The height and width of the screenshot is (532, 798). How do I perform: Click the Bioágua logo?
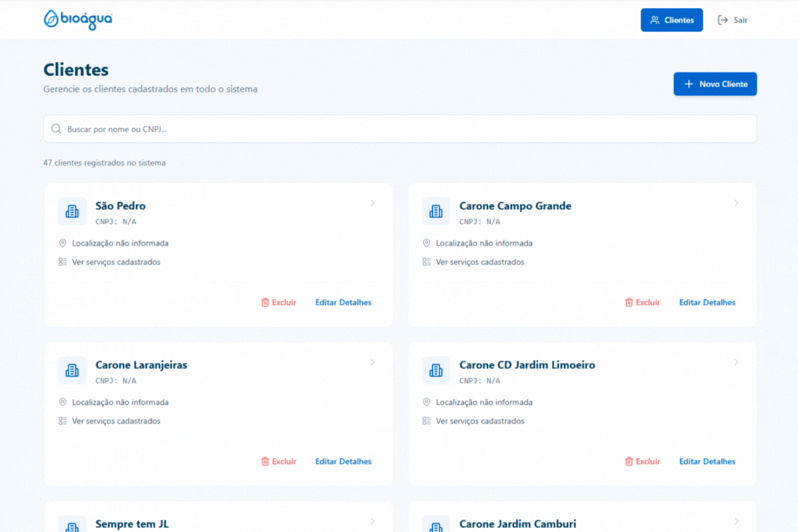[78, 20]
